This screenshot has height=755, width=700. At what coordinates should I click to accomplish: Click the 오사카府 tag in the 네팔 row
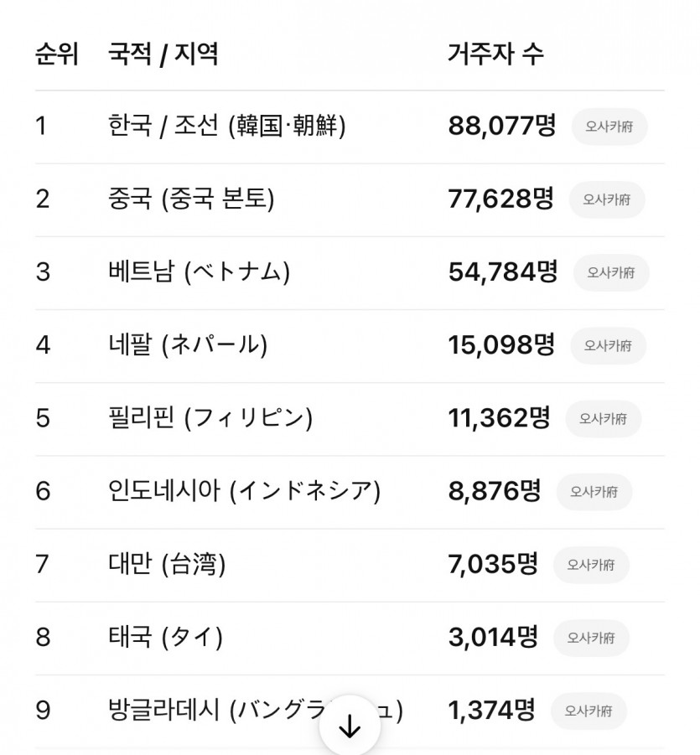tap(608, 345)
